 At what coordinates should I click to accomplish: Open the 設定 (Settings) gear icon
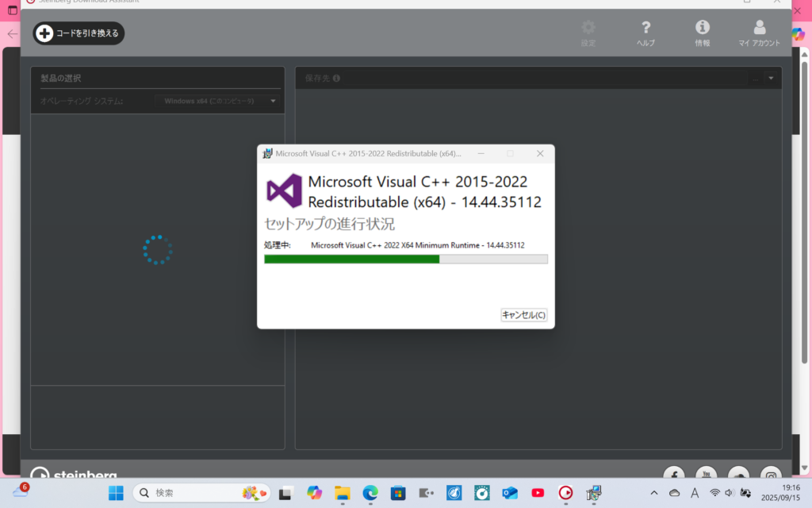point(588,33)
